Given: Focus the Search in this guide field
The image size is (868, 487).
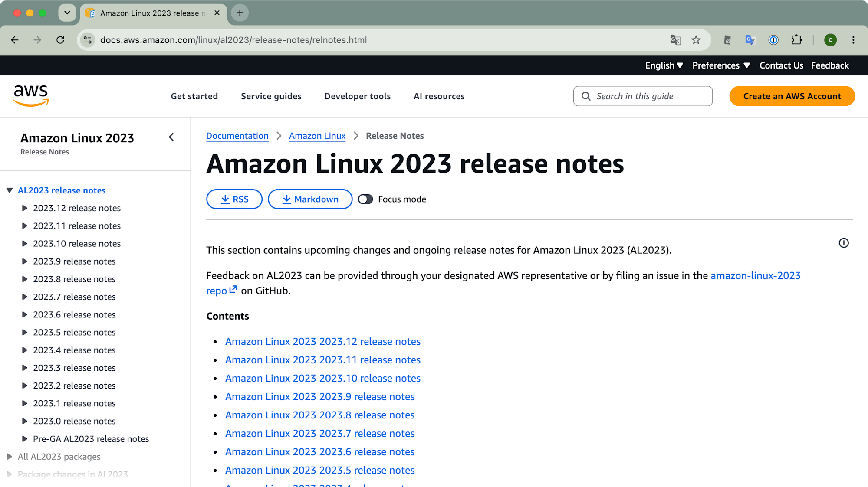Looking at the screenshot, I should pyautogui.click(x=643, y=96).
